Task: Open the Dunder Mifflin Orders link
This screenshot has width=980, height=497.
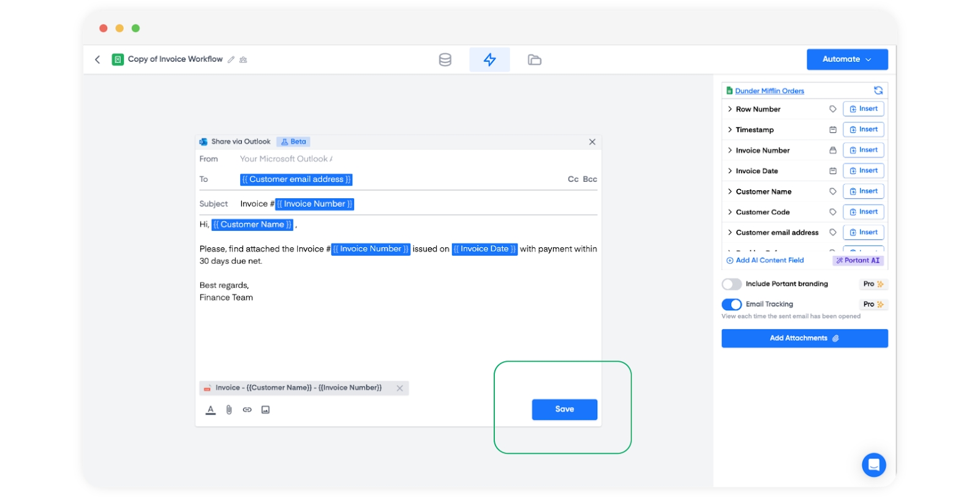Action: (x=769, y=91)
